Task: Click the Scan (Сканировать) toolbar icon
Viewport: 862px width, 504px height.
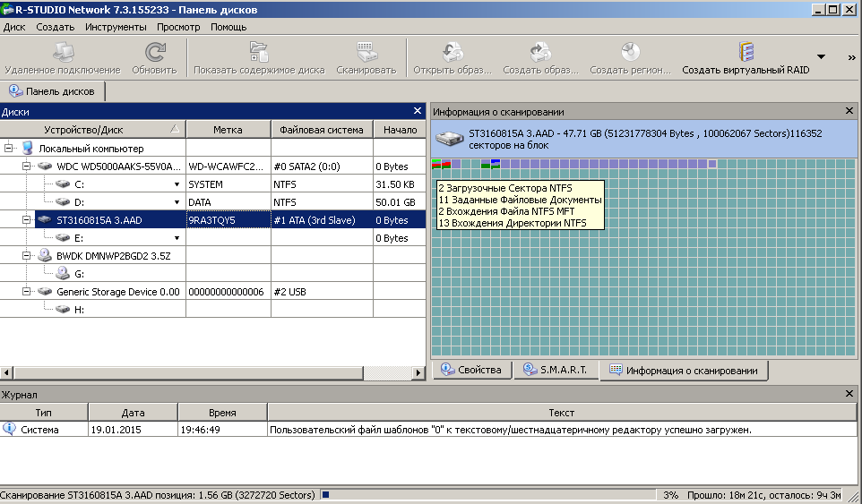Action: [x=366, y=52]
